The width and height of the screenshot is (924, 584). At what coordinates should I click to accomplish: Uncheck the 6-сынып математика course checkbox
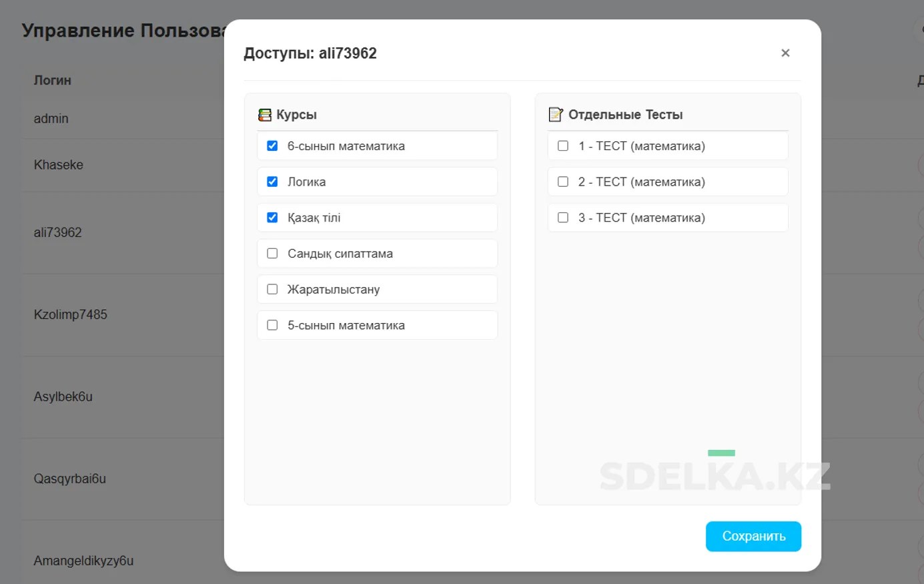coord(272,145)
